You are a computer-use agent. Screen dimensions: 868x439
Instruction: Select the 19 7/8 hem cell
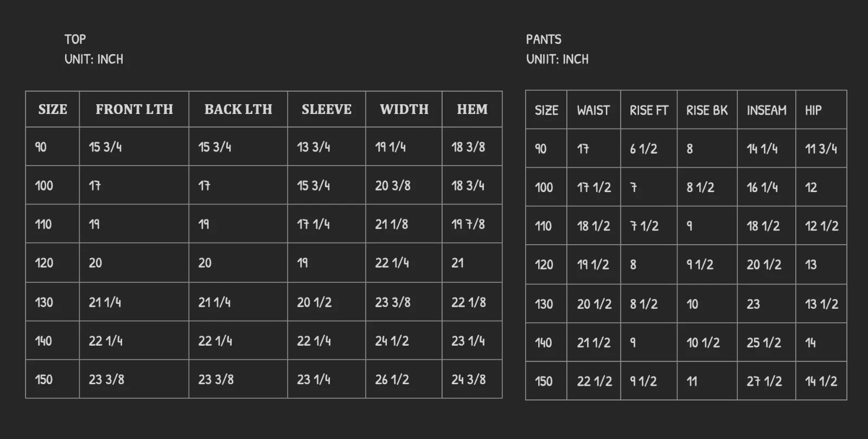pyautogui.click(x=468, y=224)
